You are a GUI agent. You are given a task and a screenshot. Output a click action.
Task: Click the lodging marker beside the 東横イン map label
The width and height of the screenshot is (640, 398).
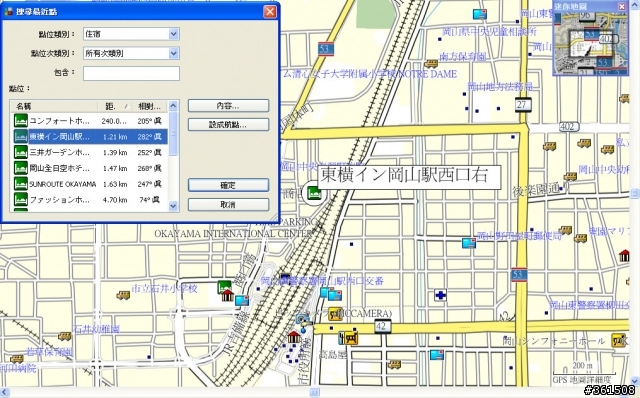point(313,193)
